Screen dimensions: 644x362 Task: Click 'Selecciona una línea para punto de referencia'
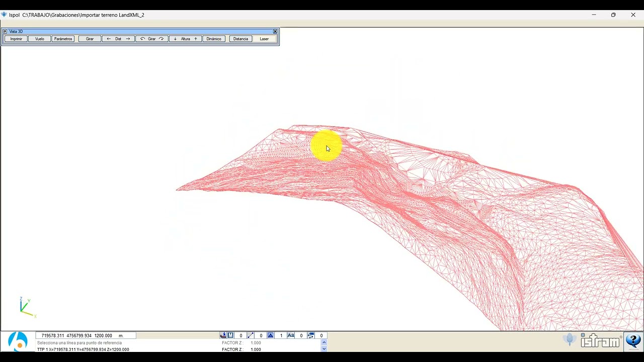click(x=79, y=343)
